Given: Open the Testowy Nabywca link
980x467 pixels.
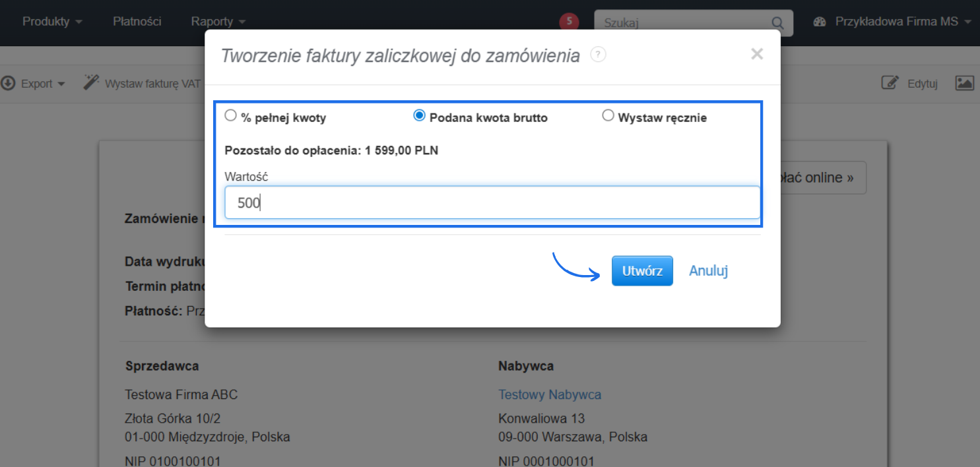Looking at the screenshot, I should [550, 394].
